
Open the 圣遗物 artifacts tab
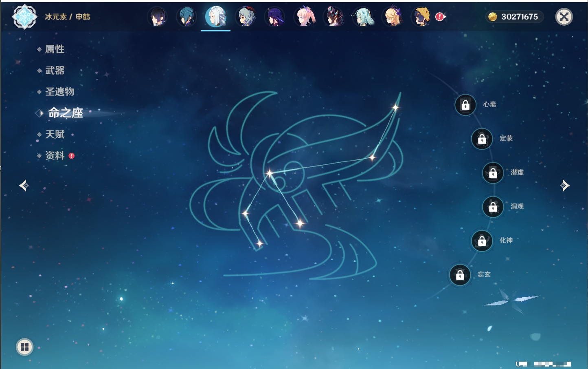[x=59, y=92]
